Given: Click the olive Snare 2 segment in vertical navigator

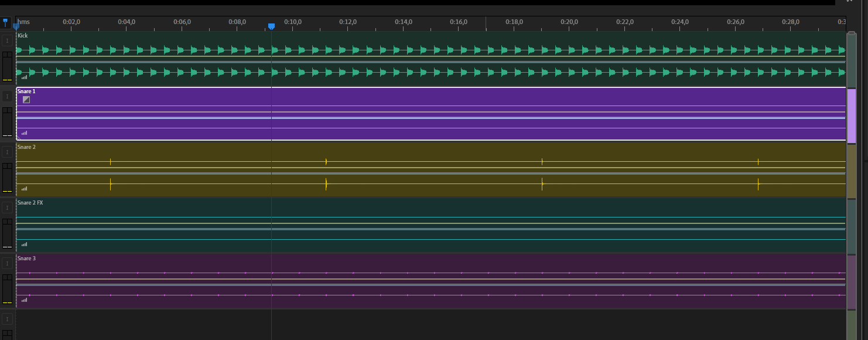Looking at the screenshot, I should click(852, 171).
